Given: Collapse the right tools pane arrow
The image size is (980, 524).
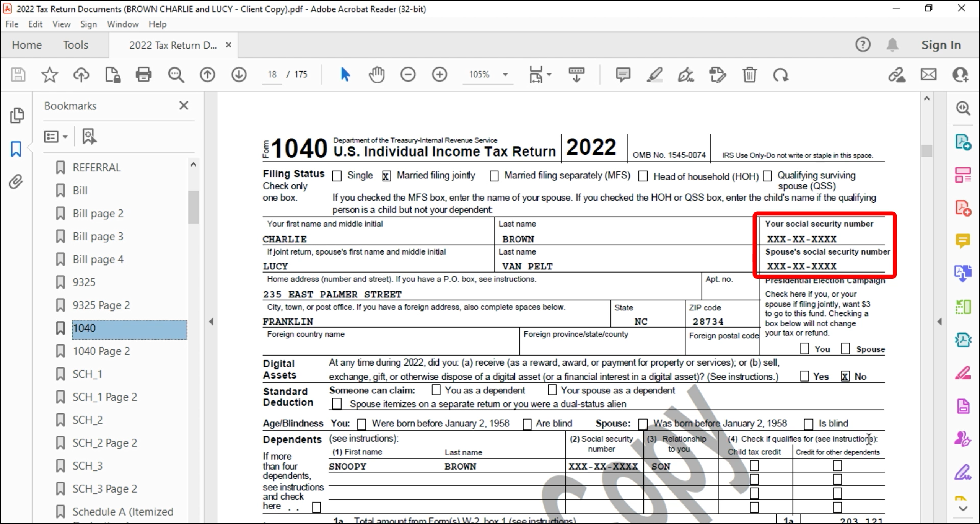Looking at the screenshot, I should coord(939,322).
